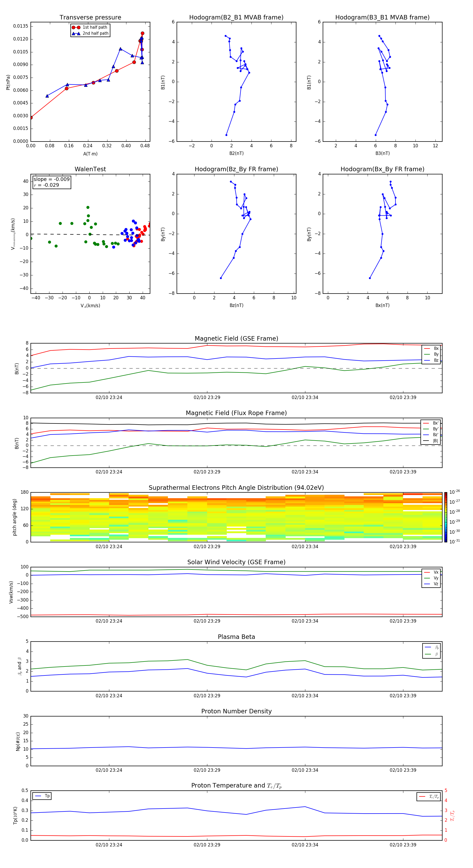Click the Vy legend entry in velocity plot
Viewport: 473px width, 868px height.
[431, 578]
